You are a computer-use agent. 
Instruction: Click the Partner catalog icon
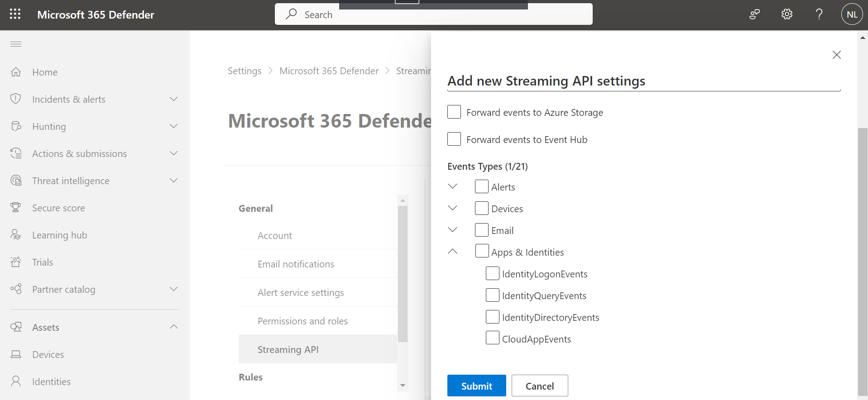click(x=16, y=289)
